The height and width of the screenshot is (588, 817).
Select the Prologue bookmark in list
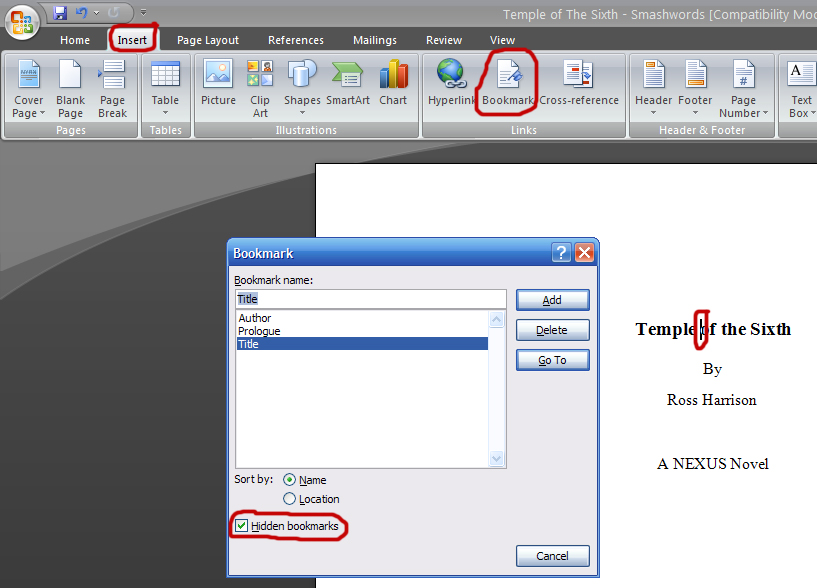pos(260,331)
